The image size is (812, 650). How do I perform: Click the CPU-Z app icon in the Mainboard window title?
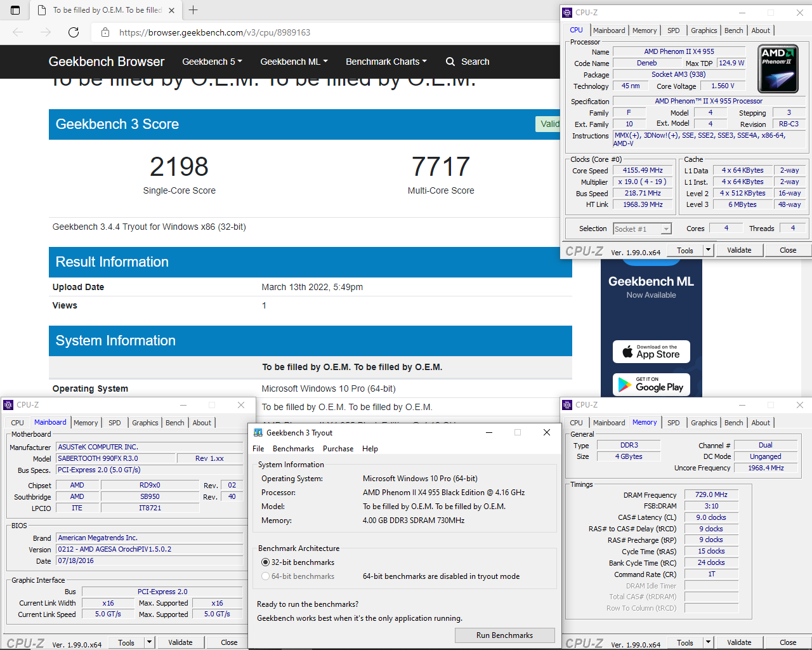(x=8, y=405)
